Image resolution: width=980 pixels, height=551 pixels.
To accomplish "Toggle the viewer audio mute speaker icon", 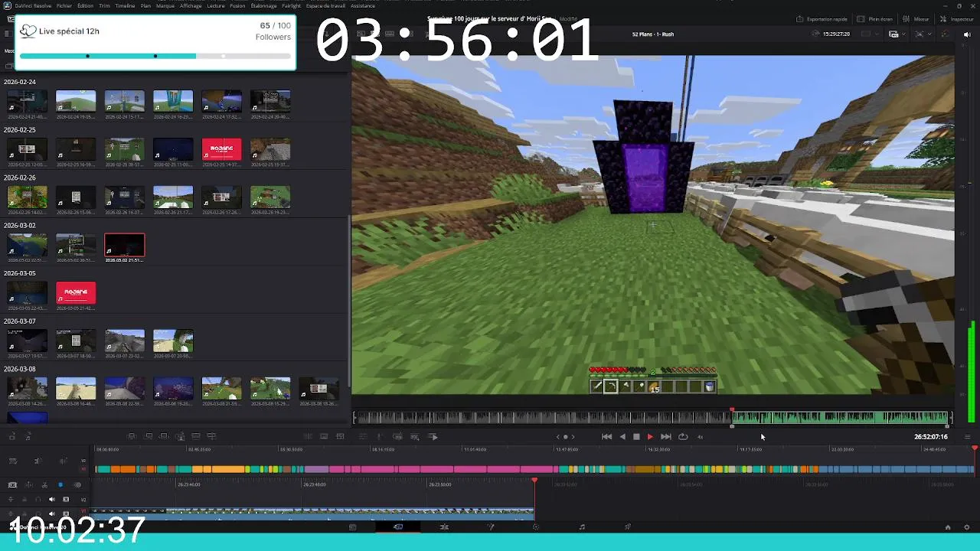I will point(966,34).
